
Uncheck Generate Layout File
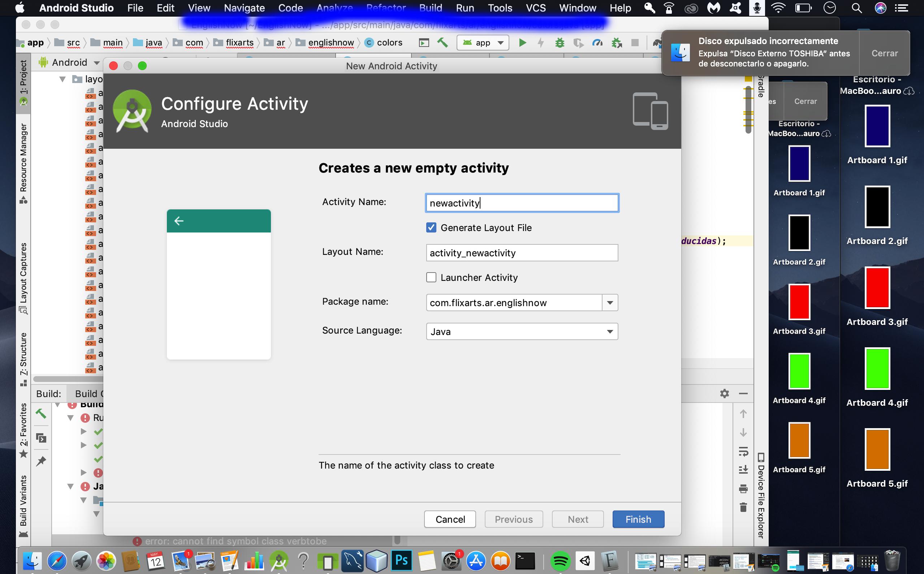431,227
